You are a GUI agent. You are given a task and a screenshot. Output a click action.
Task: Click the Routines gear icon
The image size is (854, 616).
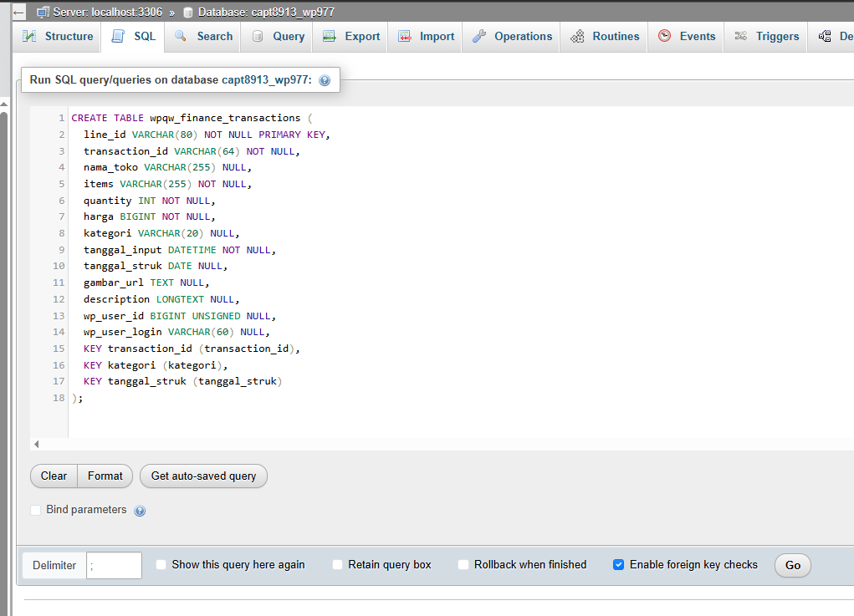click(576, 36)
